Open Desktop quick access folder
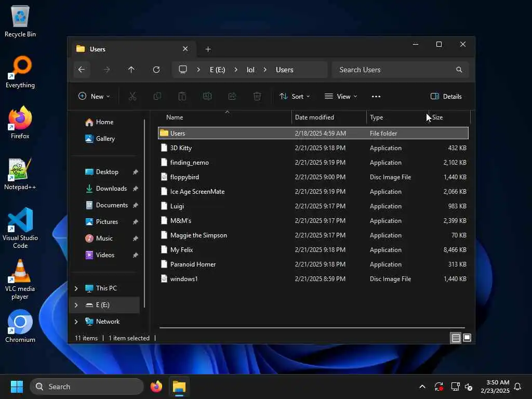Image resolution: width=532 pixels, height=399 pixels. point(107,171)
